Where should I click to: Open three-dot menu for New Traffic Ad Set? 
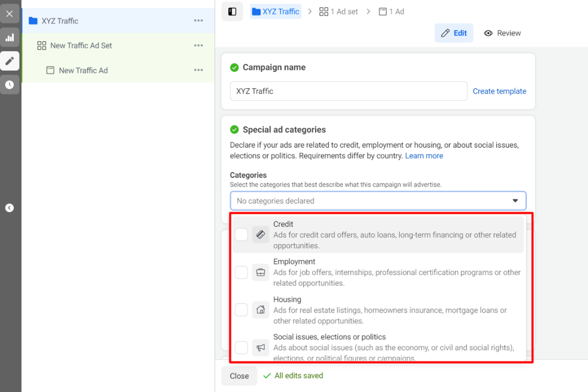point(198,45)
